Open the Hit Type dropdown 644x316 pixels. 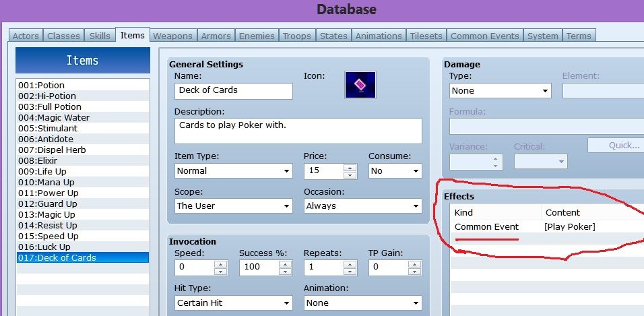(233, 303)
